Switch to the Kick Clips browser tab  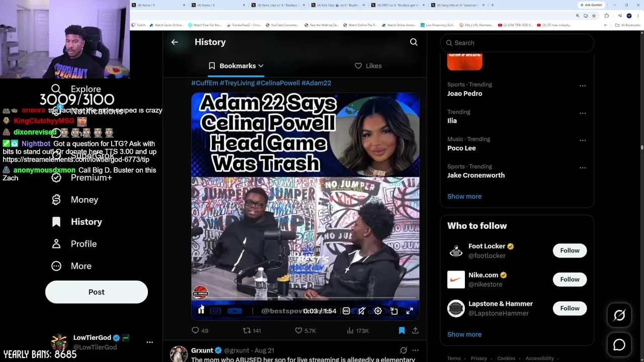point(338,5)
